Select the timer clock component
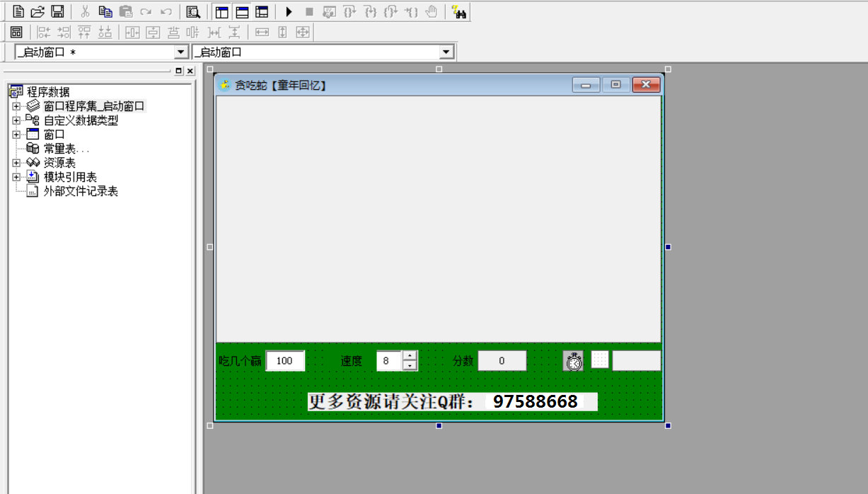 point(574,360)
